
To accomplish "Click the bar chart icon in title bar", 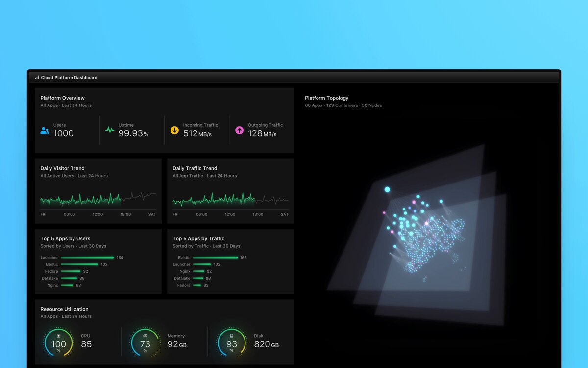I will 37,78.
